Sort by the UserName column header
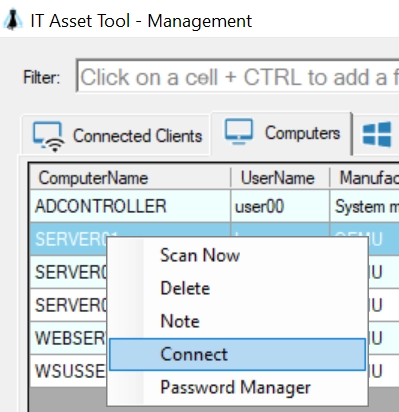This screenshot has width=399, height=412. click(280, 178)
